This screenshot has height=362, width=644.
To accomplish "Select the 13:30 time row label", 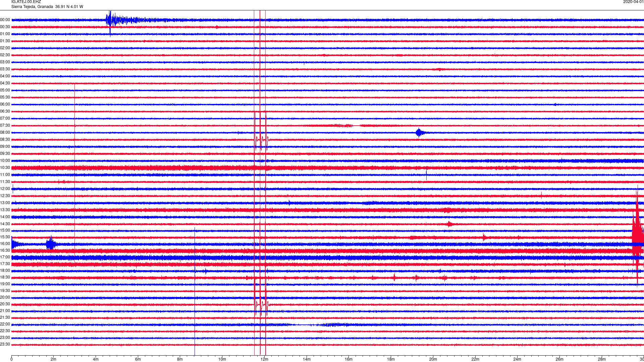I will tap(5, 210).
